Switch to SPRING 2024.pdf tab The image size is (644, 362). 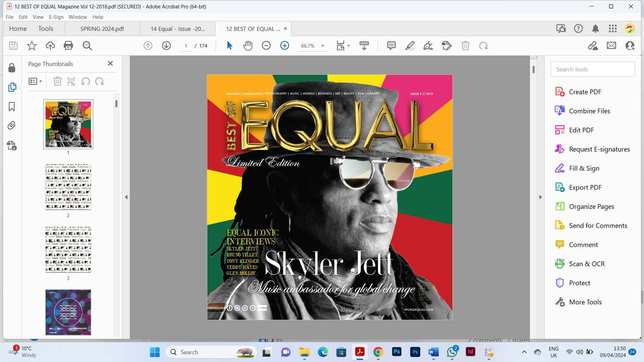(x=102, y=29)
